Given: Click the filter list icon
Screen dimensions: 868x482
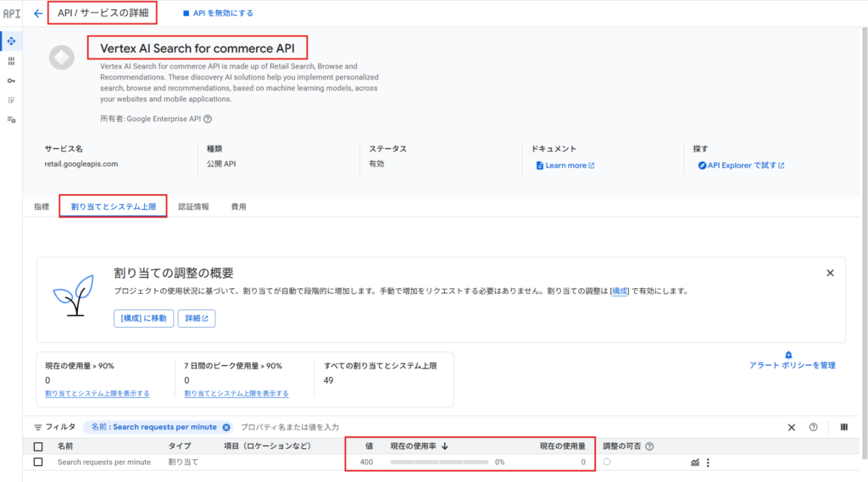Looking at the screenshot, I should pos(37,427).
